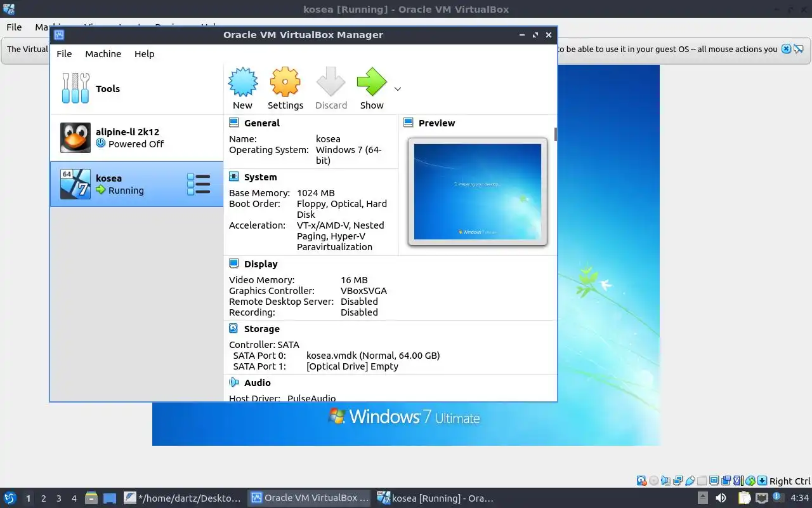Viewport: 812px width, 508px height.
Task: Click the notification's don't-show-again icon
Action: pyautogui.click(x=799, y=49)
